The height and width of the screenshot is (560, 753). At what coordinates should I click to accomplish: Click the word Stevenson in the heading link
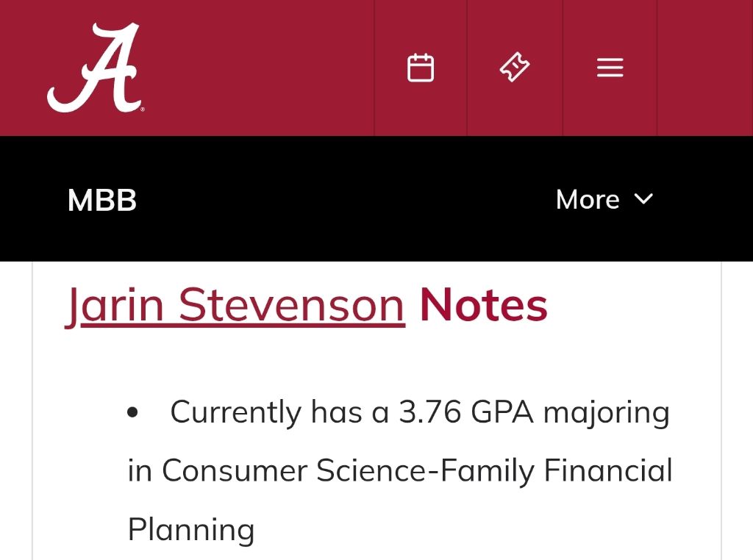(291, 305)
